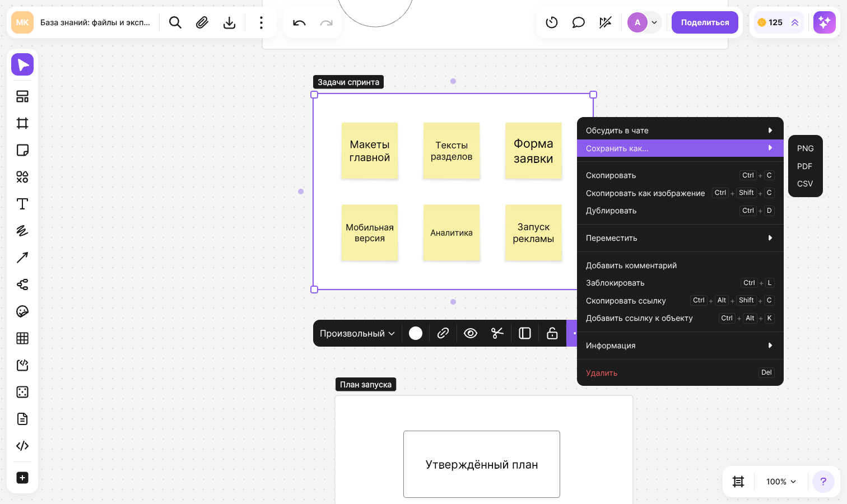The height and width of the screenshot is (504, 847).
Task: Select Дублировать in context menu
Action: point(680,211)
